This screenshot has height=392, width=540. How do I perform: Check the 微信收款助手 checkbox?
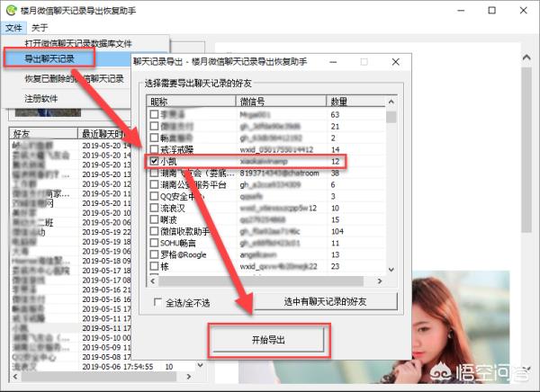(x=155, y=231)
